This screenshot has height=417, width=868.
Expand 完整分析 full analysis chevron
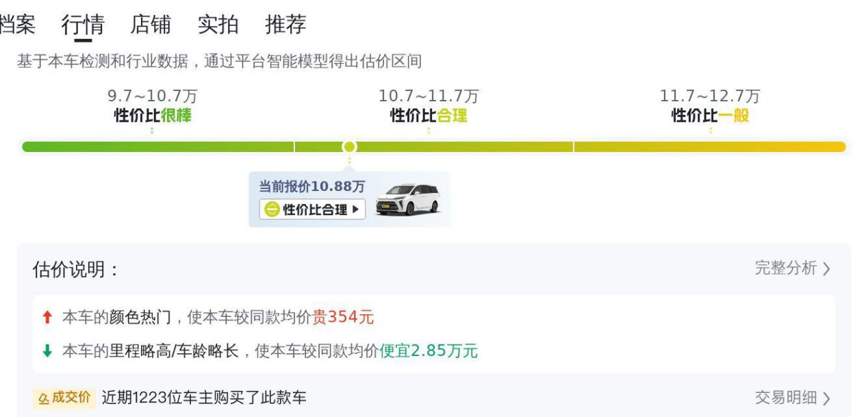click(x=827, y=268)
